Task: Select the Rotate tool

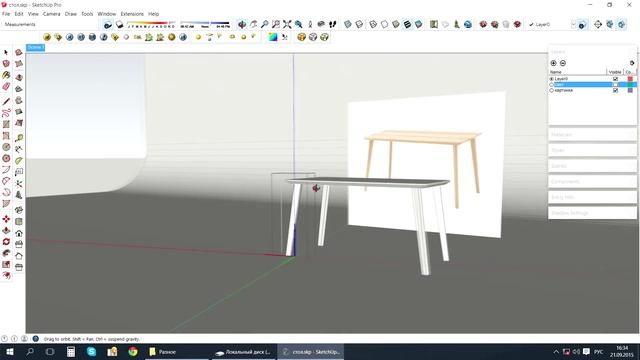Action: pos(6,242)
